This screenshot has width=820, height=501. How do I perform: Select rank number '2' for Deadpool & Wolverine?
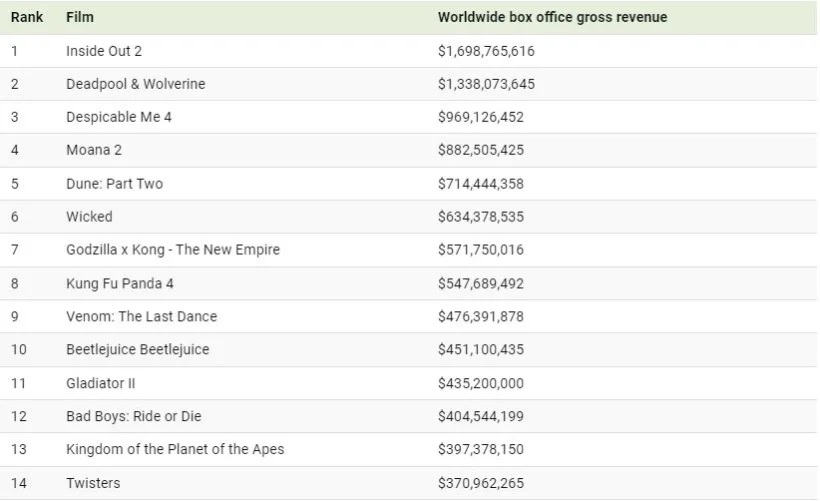tap(15, 84)
